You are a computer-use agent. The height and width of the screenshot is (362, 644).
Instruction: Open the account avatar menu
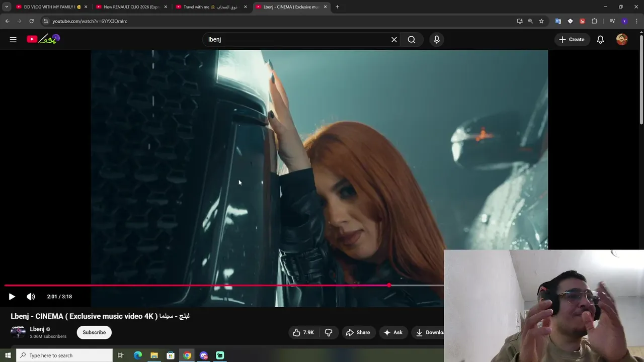(622, 40)
